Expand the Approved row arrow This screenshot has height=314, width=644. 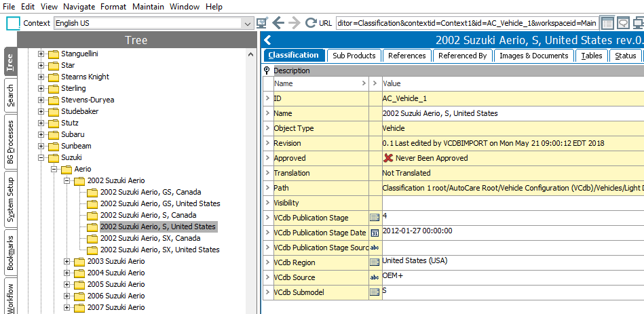[x=267, y=158]
